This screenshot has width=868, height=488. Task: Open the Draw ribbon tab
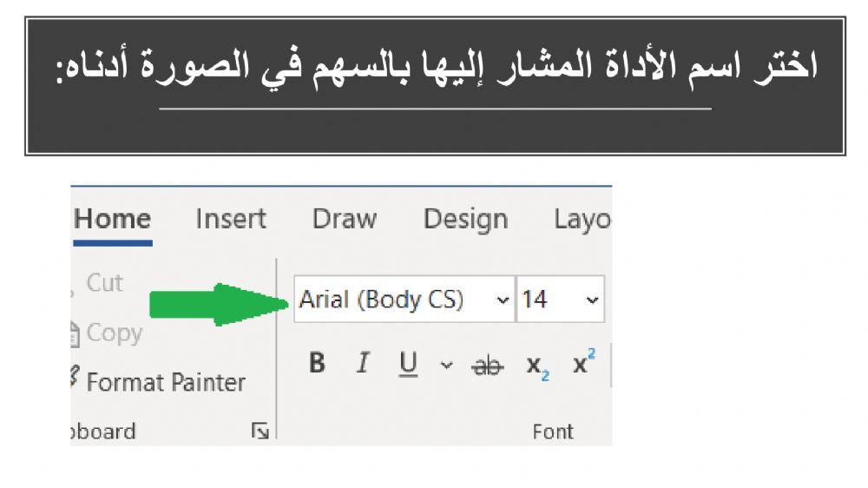[x=345, y=219]
